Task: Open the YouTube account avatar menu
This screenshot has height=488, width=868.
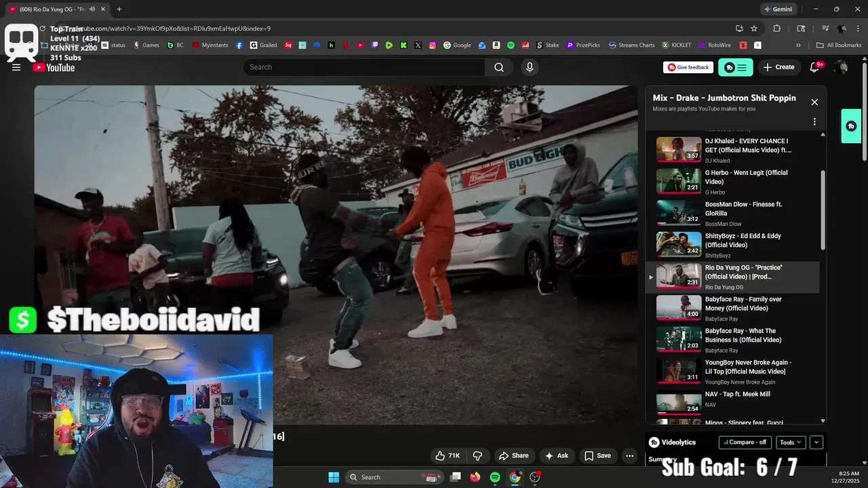Action: pyautogui.click(x=842, y=67)
